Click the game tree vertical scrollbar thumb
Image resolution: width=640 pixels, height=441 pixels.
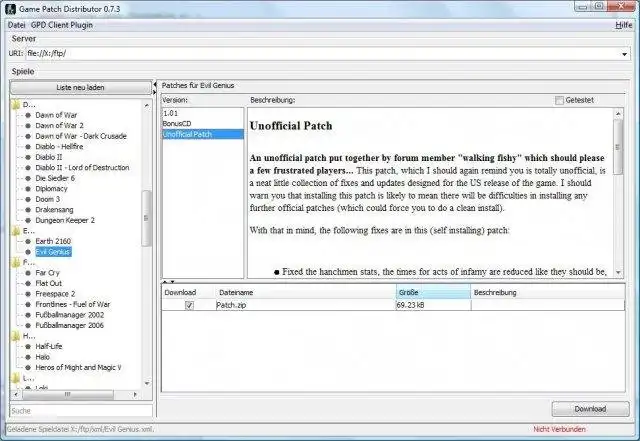147,218
